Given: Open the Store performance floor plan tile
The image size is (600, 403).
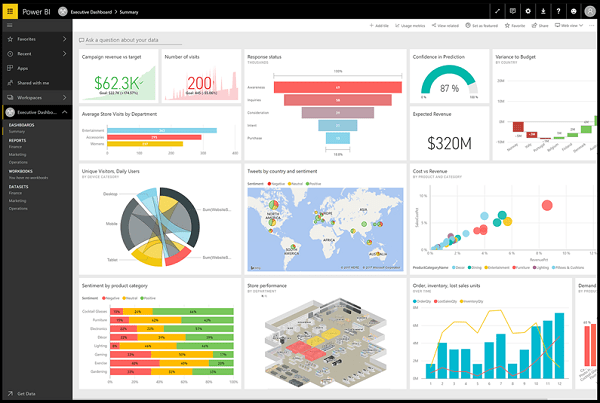Looking at the screenshot, I should pyautogui.click(x=325, y=333).
